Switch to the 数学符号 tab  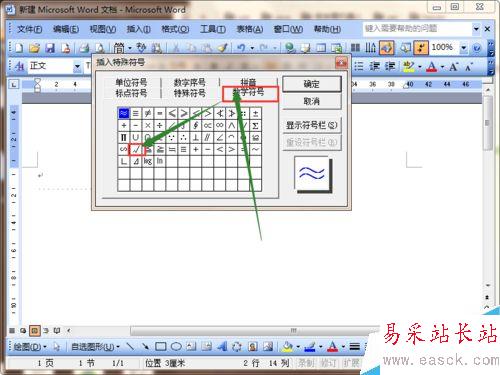(x=249, y=93)
